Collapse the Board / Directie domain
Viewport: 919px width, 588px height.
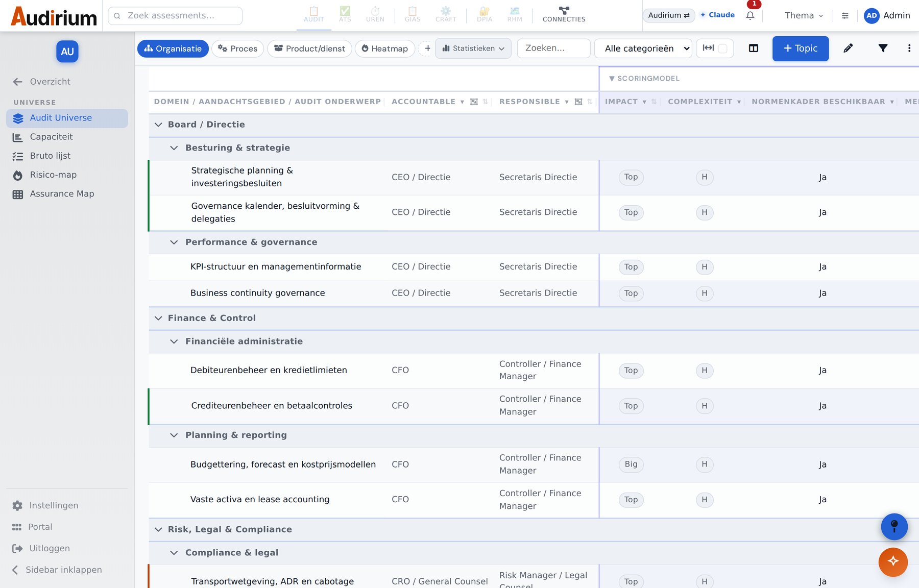[x=158, y=125]
